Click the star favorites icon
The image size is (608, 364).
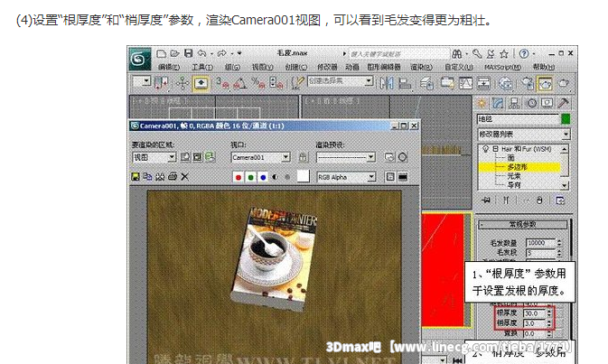coord(504,54)
